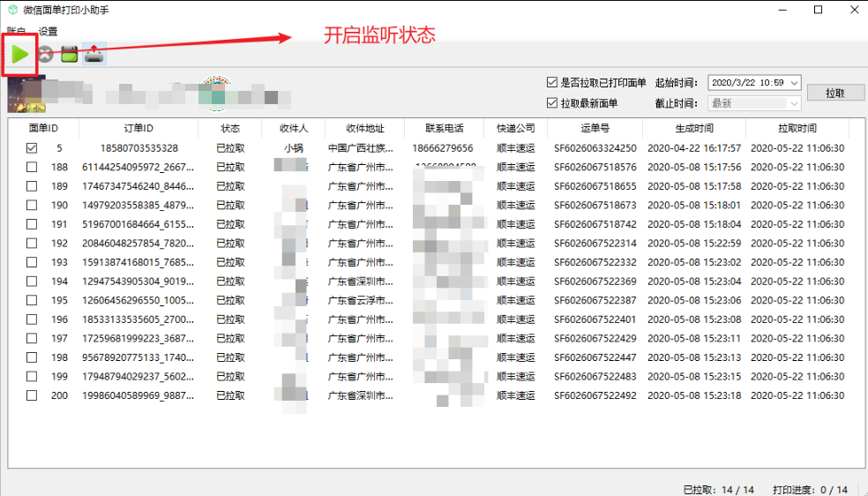This screenshot has width=868, height=496.
Task: Open the 设置 menu
Action: [x=48, y=32]
